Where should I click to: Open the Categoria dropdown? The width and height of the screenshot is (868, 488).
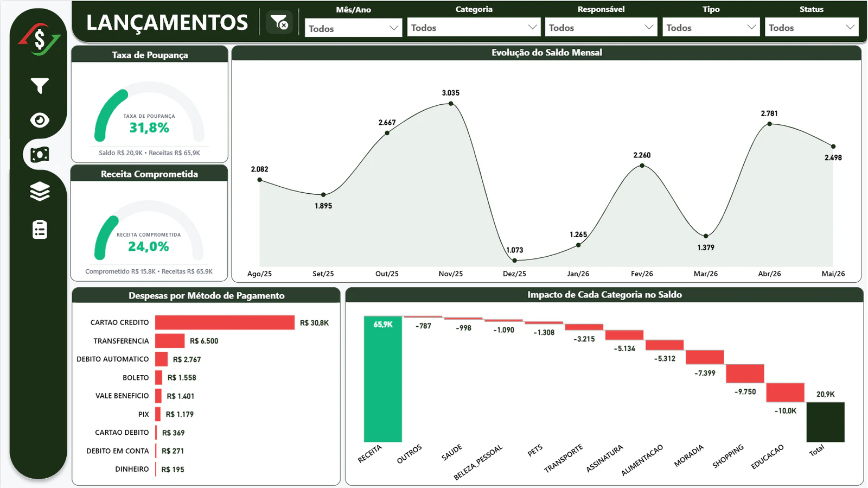click(474, 28)
